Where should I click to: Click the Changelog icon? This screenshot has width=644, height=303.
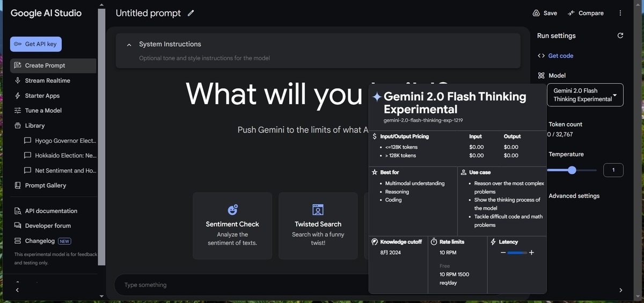[x=18, y=241]
